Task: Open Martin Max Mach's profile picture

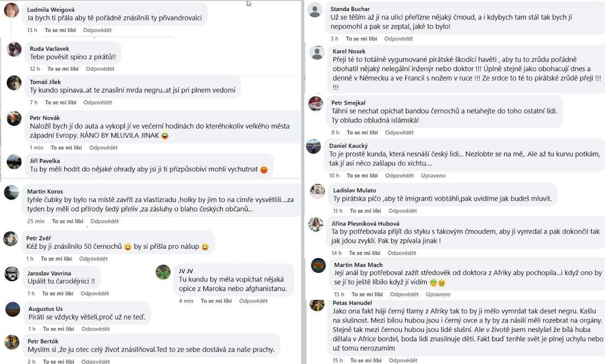Action: 319,265
